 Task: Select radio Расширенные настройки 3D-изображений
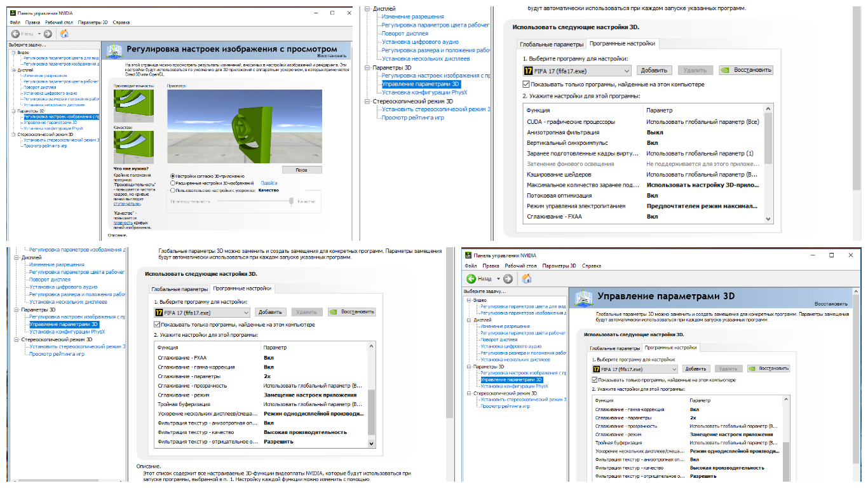[x=173, y=183]
